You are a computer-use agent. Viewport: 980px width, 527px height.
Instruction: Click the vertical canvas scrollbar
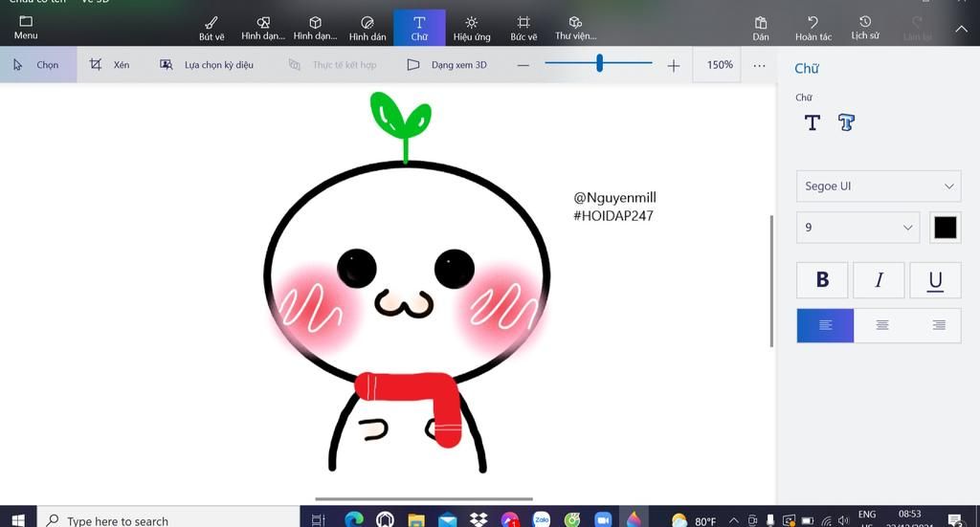(x=772, y=281)
